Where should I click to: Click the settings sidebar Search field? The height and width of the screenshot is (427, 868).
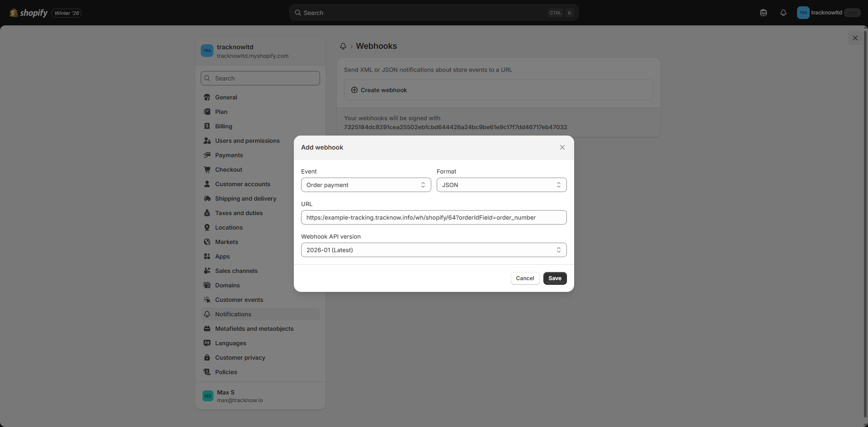point(260,78)
